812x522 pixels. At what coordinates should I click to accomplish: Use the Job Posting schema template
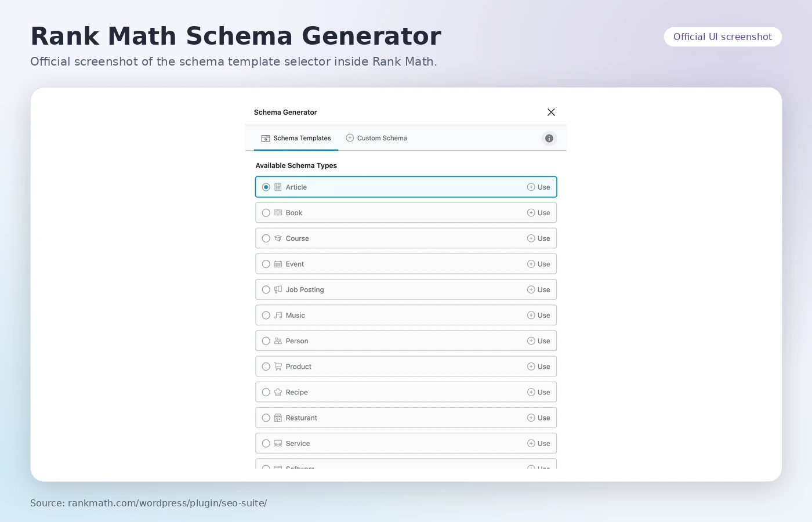click(x=538, y=289)
